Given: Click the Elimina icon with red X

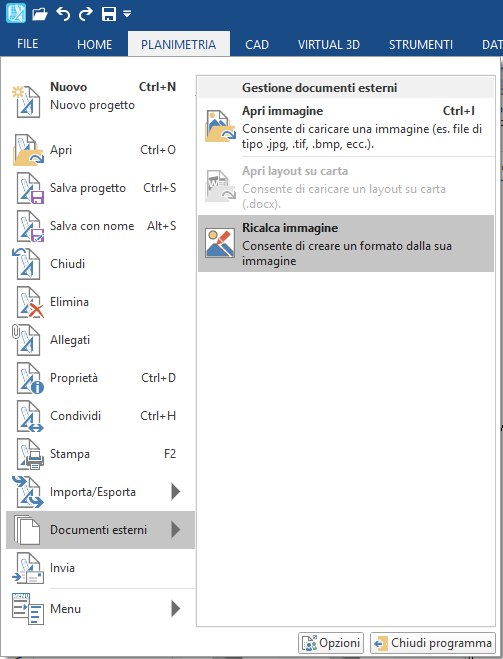Looking at the screenshot, I should click(x=28, y=302).
